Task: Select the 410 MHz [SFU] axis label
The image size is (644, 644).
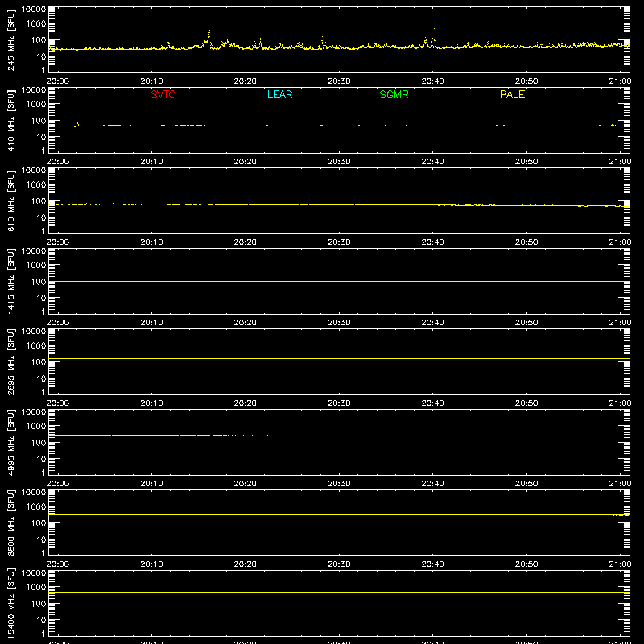Action: coord(11,120)
